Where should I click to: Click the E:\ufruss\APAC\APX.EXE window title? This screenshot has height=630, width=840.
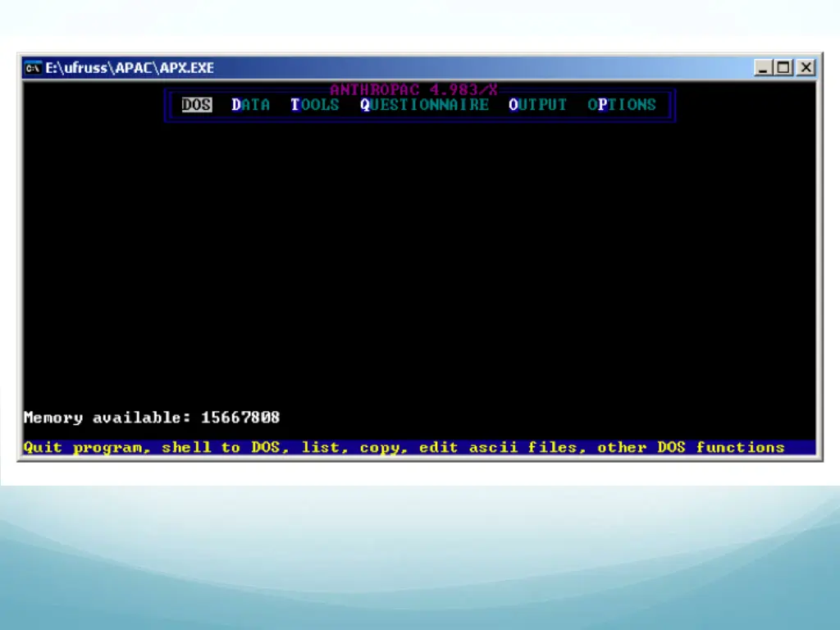[x=130, y=68]
